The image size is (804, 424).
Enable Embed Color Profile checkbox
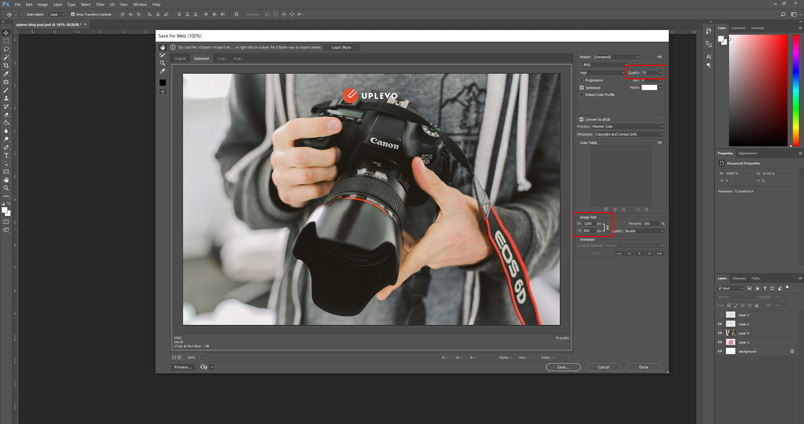[x=581, y=95]
